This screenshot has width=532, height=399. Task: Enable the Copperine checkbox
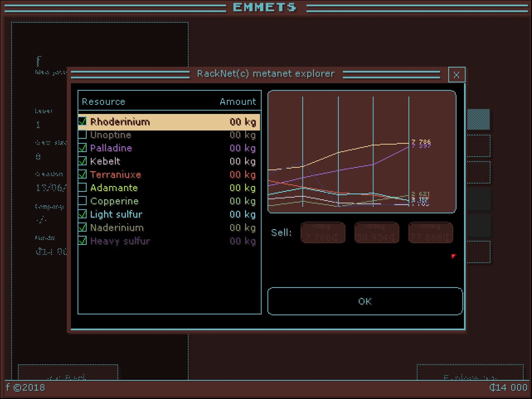coord(83,201)
